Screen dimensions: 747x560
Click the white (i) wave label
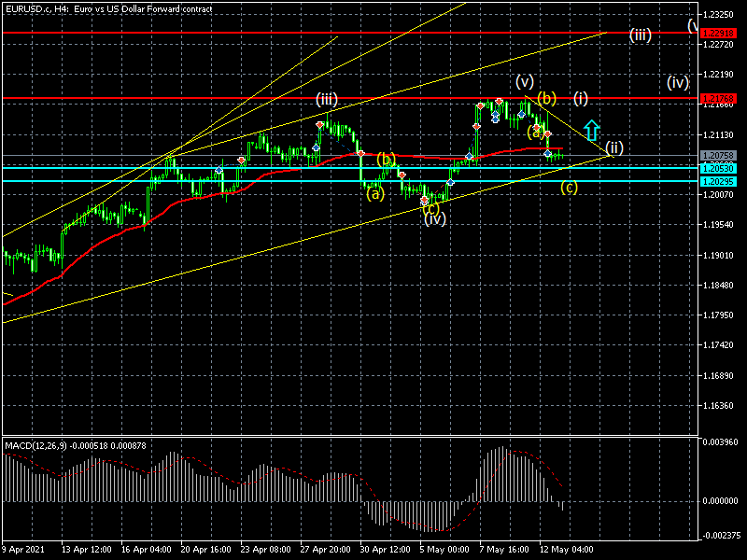click(x=581, y=97)
